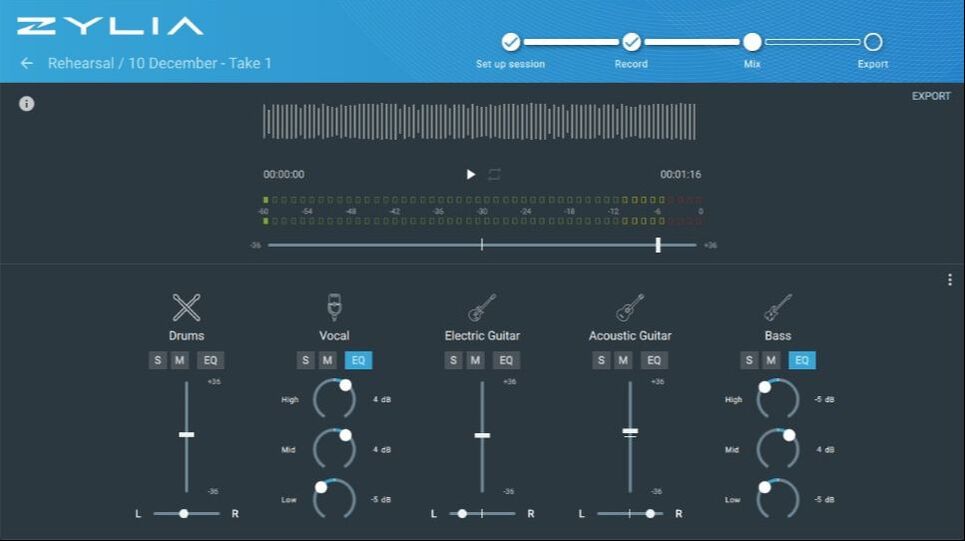Toggle loop playback icon
The width and height of the screenshot is (965, 541).
[x=494, y=175]
